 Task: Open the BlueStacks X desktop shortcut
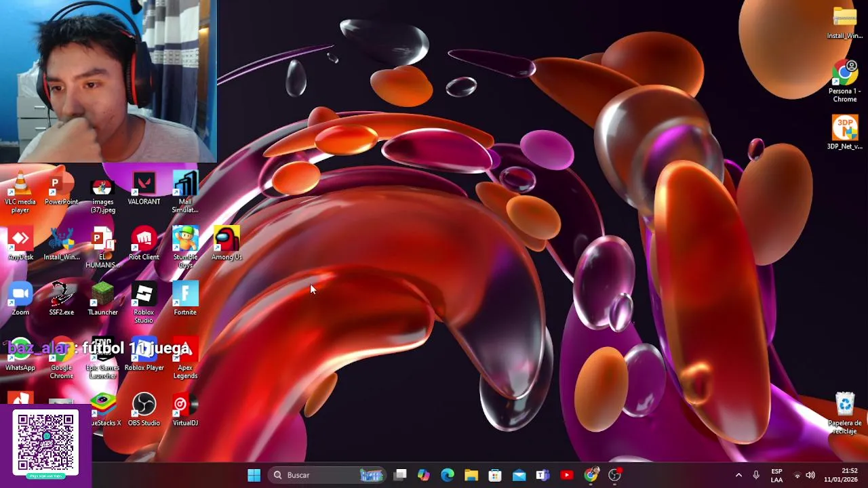[x=104, y=409]
